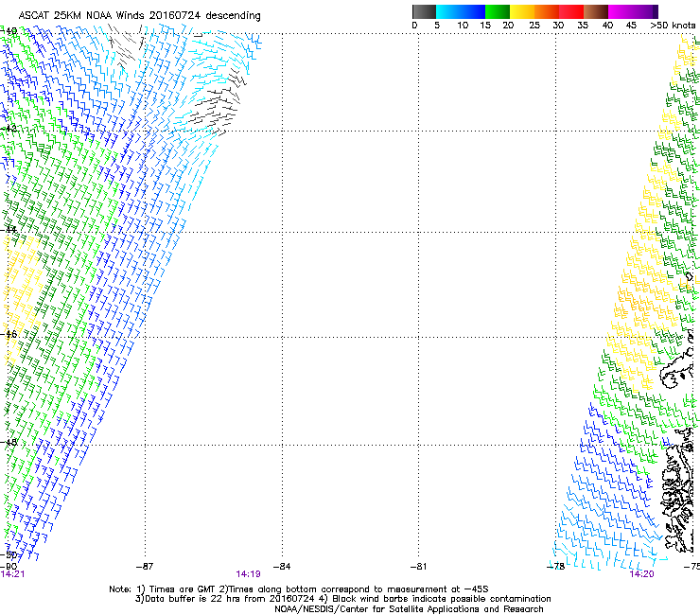
Task: Click the '-44' latitude label
Action: coord(9,230)
